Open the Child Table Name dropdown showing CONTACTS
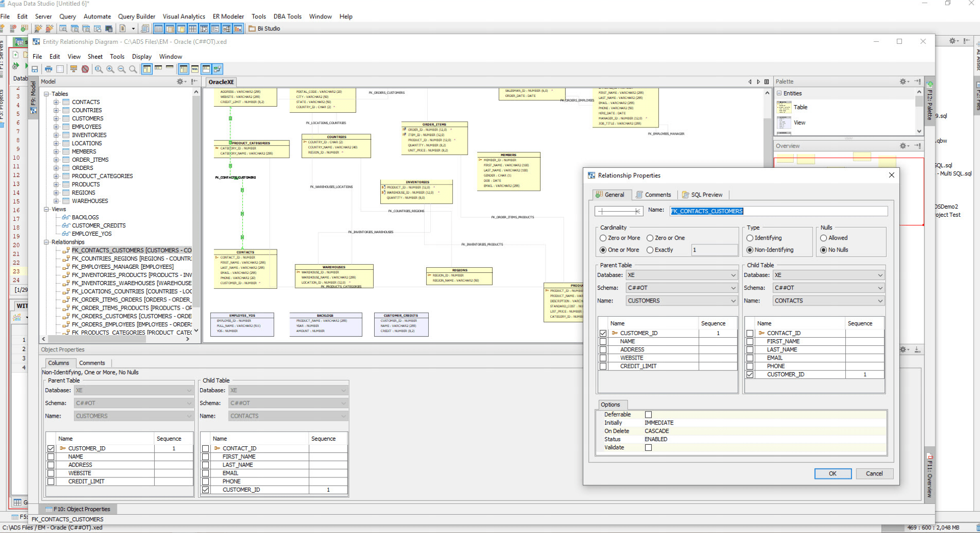This screenshot has height=533, width=980. 880,300
